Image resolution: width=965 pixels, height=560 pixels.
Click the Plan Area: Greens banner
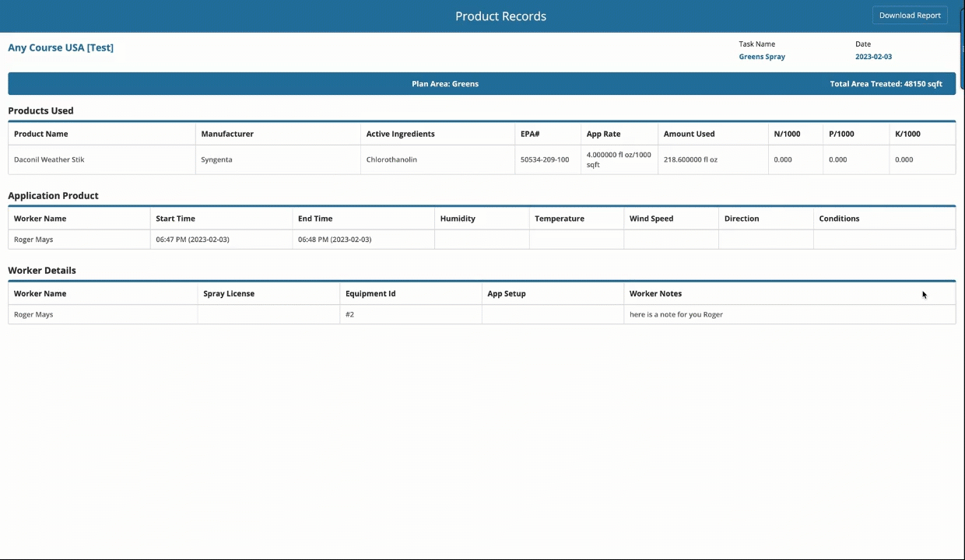click(x=445, y=84)
